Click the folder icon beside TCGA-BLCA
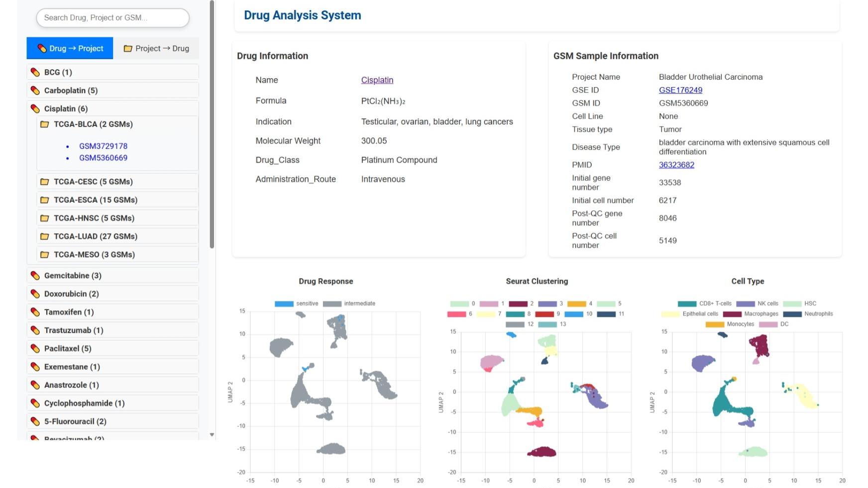 pos(44,124)
